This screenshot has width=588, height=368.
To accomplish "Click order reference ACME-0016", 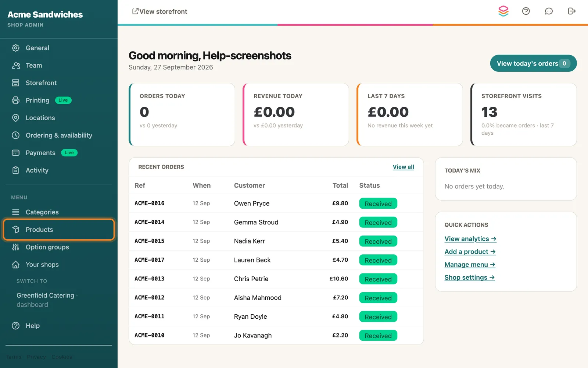I will [149, 203].
